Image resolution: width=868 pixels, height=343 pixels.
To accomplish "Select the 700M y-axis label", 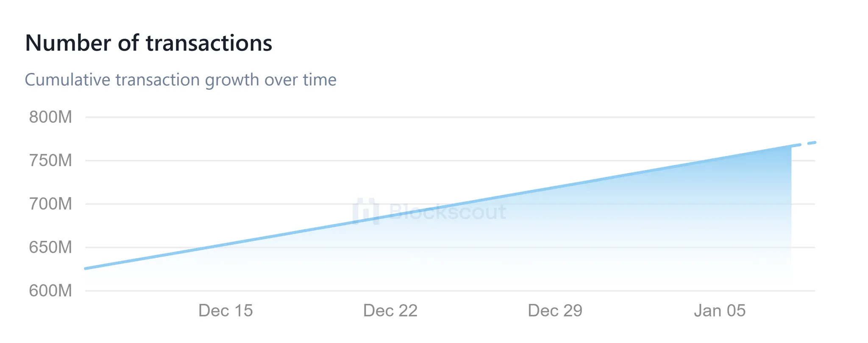I will coord(50,204).
